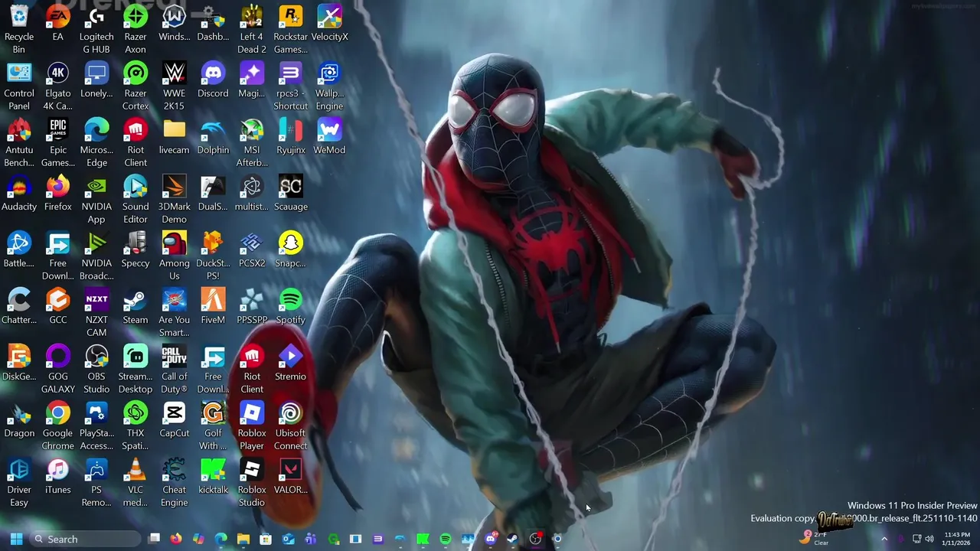Open Snapchat desktop shortcut
The height and width of the screenshot is (551, 980).
(291, 249)
